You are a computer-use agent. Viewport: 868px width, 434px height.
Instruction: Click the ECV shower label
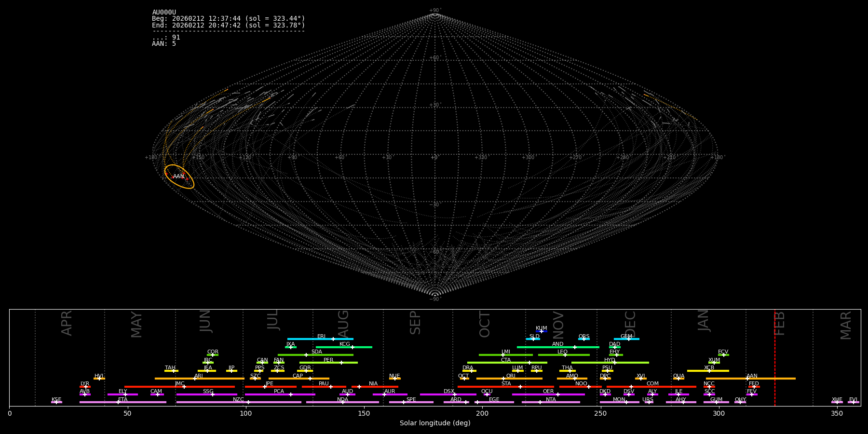coord(723,352)
